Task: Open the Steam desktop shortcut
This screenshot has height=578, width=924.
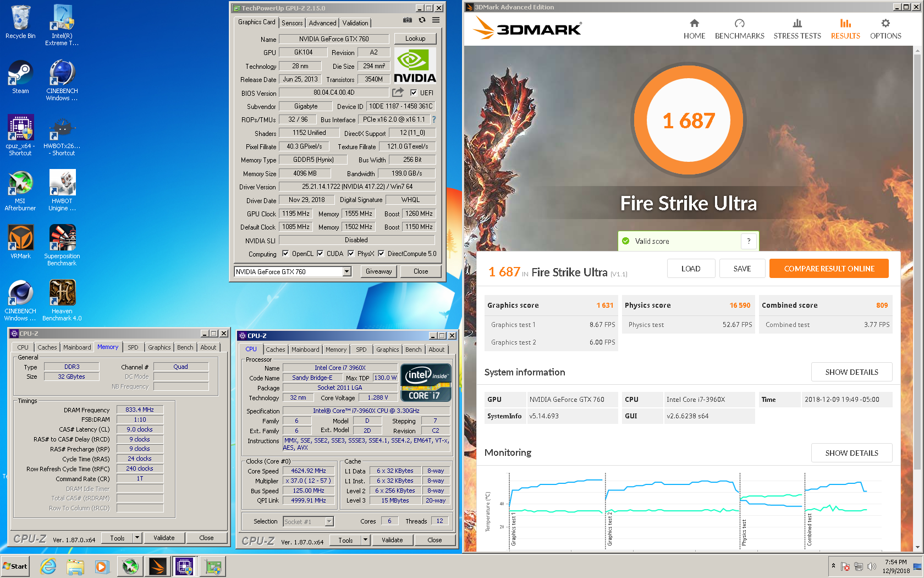Action: 20,77
